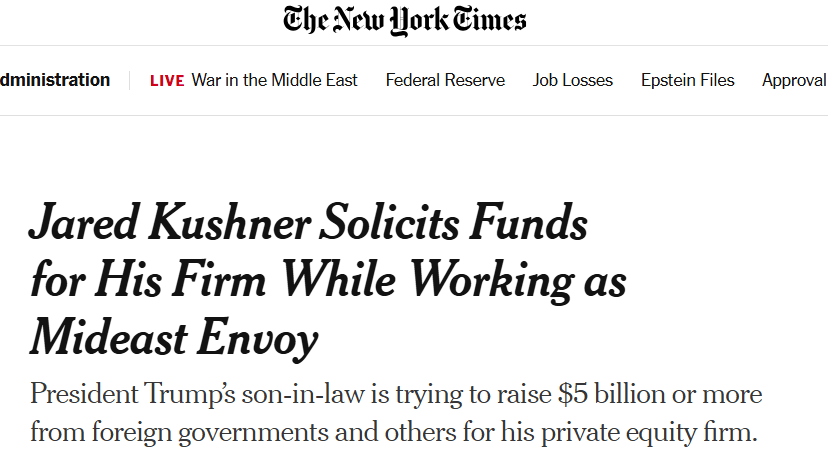828x475 pixels.
Task: Click "$5 billion" in the summary
Action: [x=607, y=394]
